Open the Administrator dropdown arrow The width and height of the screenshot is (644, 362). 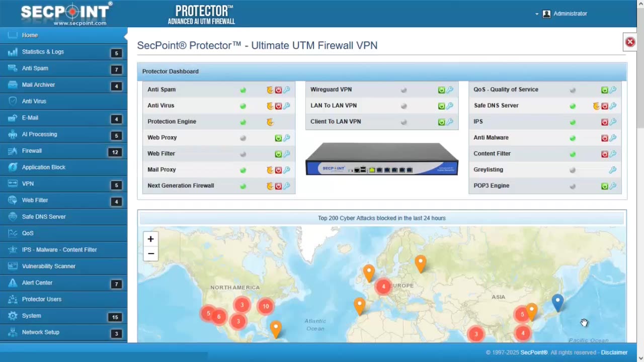537,14
